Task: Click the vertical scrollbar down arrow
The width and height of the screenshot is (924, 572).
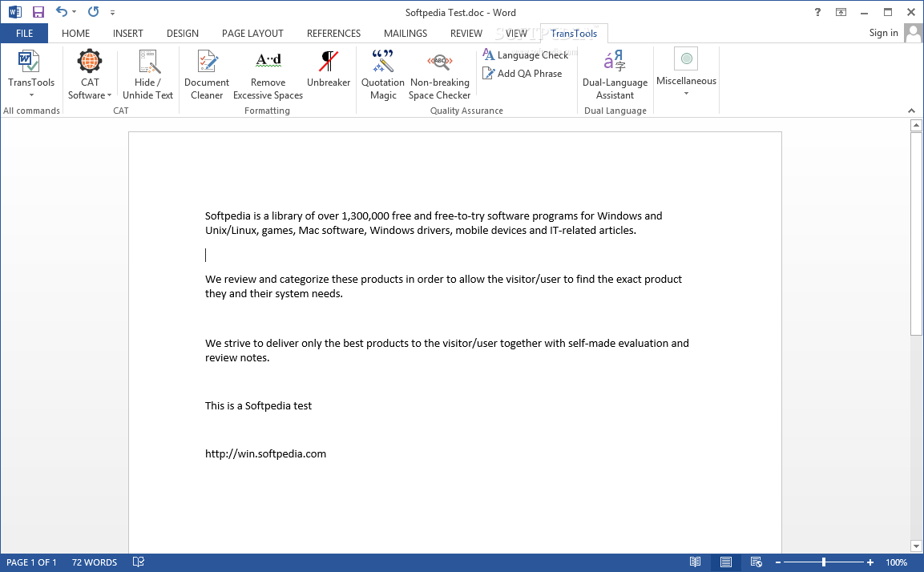Action: (916, 546)
